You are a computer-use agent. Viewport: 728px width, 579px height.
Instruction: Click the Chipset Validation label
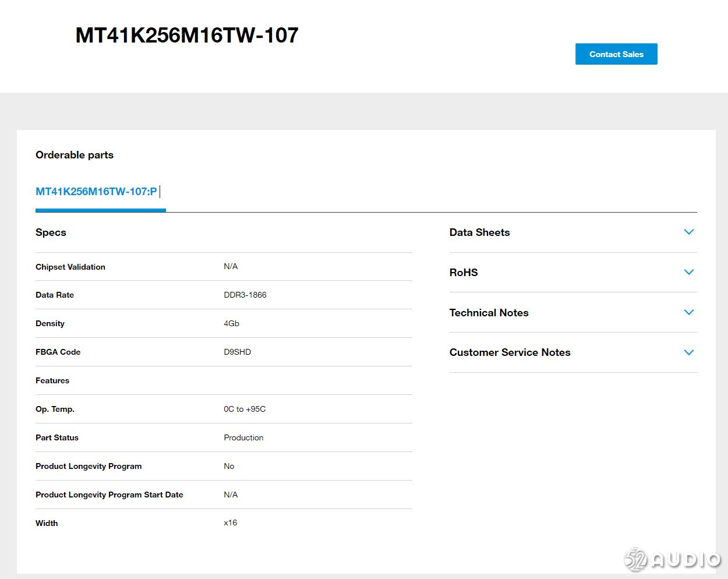tap(70, 267)
